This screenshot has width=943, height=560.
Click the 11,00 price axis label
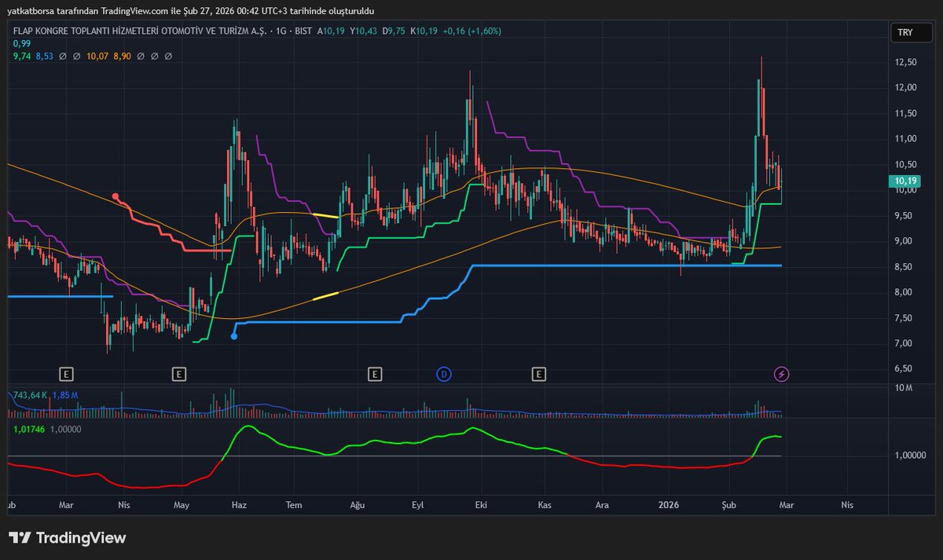(906, 139)
